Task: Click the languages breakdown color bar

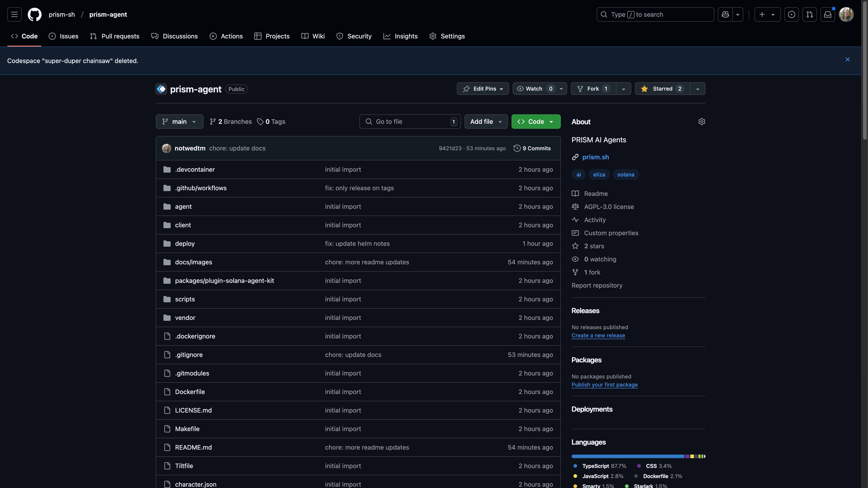Action: tap(638, 456)
